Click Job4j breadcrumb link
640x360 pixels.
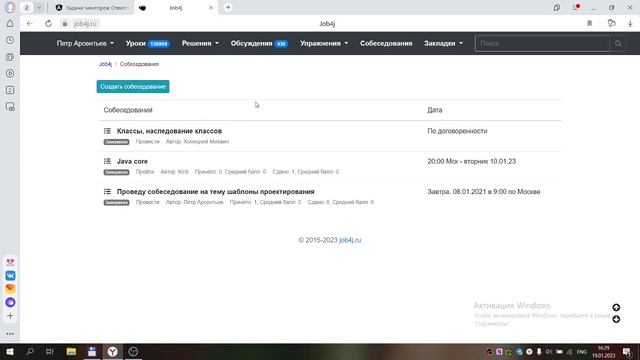tap(105, 64)
